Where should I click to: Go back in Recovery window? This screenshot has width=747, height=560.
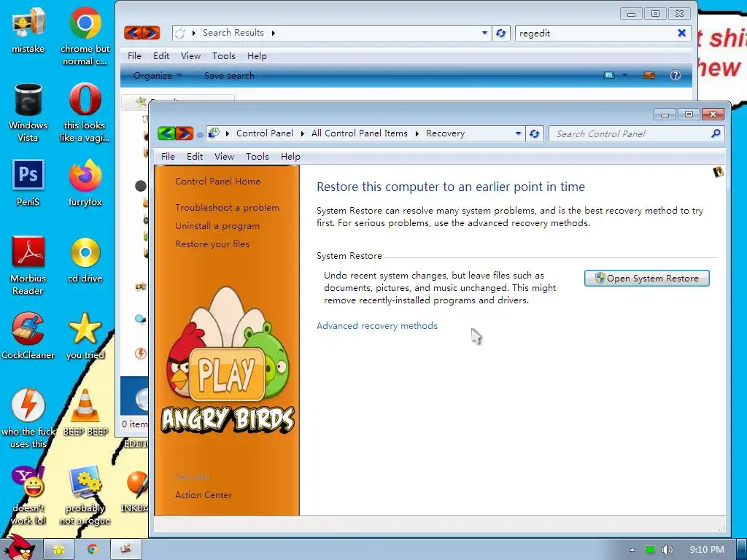166,133
